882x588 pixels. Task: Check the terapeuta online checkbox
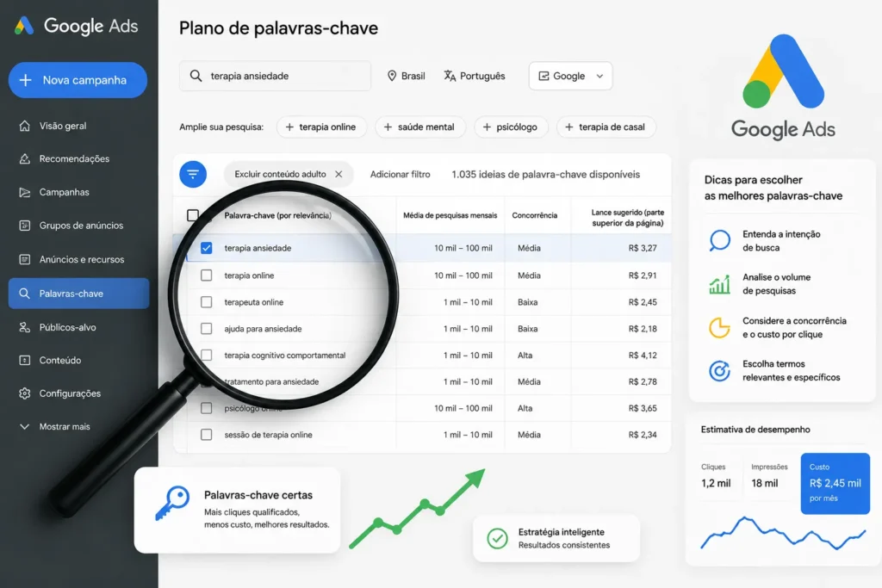207,302
